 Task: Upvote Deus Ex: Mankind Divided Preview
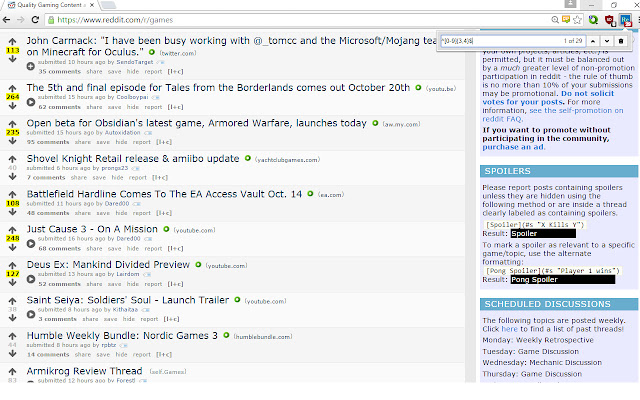pos(13,265)
